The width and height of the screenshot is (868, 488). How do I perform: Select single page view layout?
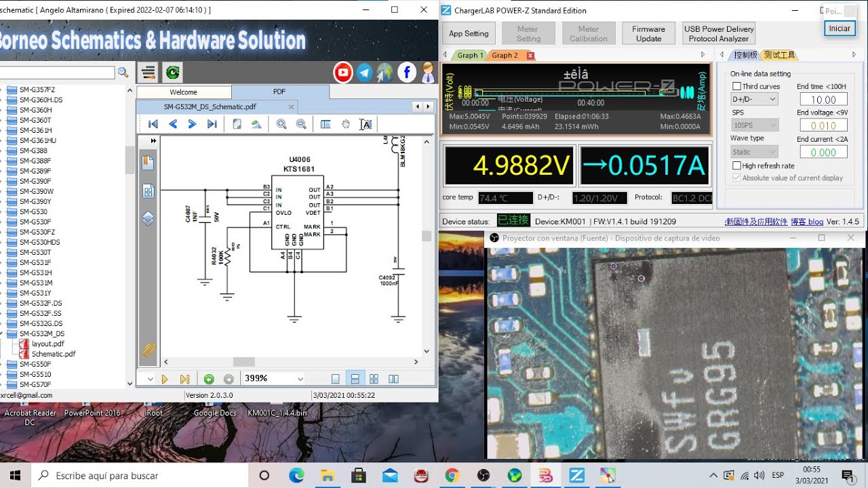click(x=335, y=379)
